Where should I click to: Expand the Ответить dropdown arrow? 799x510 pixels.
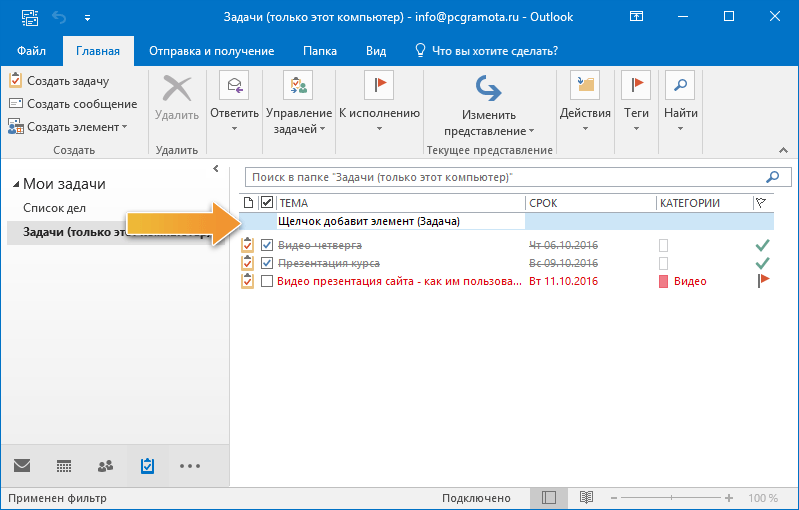234,129
